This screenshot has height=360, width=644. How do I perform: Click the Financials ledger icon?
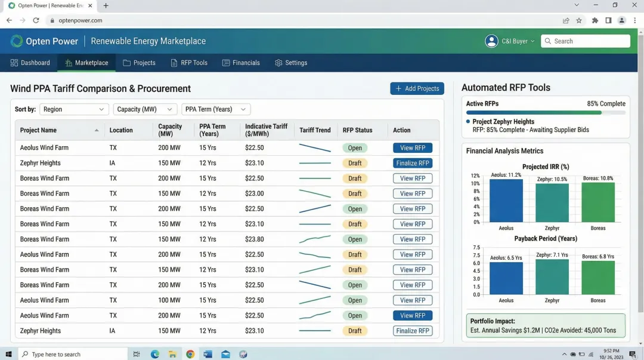point(225,63)
